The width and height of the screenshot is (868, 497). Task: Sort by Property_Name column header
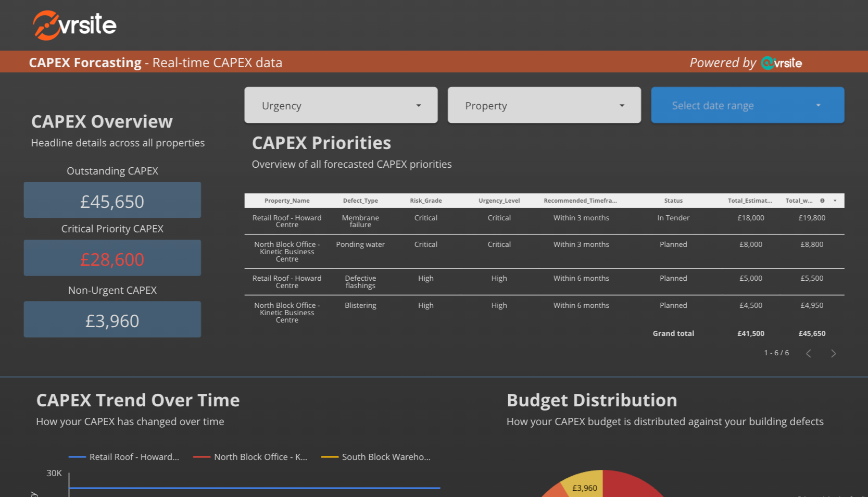[x=287, y=201]
